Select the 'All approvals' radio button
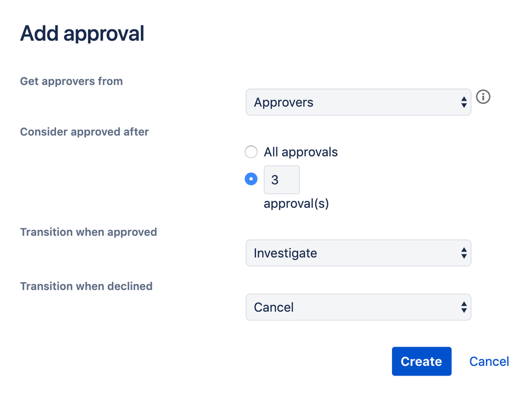This screenshot has width=532, height=393. (x=251, y=152)
